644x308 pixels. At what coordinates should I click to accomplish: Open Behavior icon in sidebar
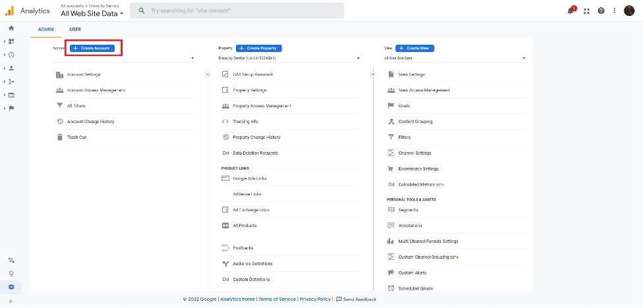coord(11,95)
